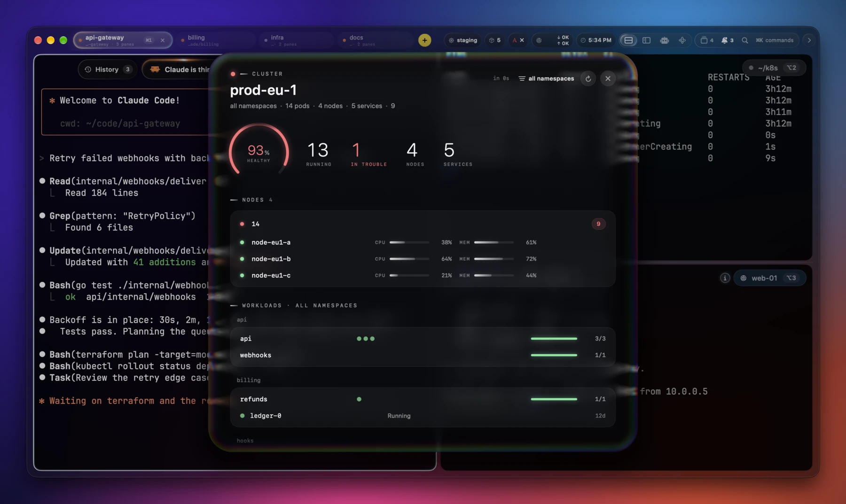This screenshot has width=846, height=504.
Task: Click the chevron arrow at toolbar end
Action: [809, 40]
